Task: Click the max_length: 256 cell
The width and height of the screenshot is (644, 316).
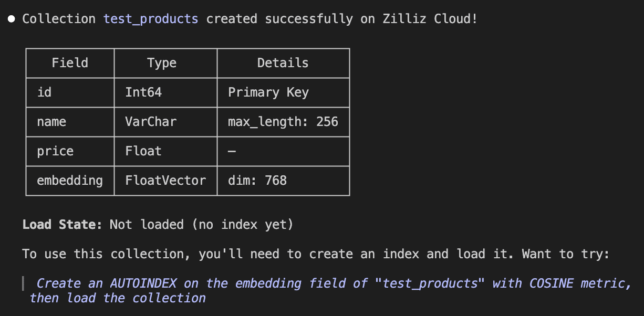Action: tap(283, 122)
